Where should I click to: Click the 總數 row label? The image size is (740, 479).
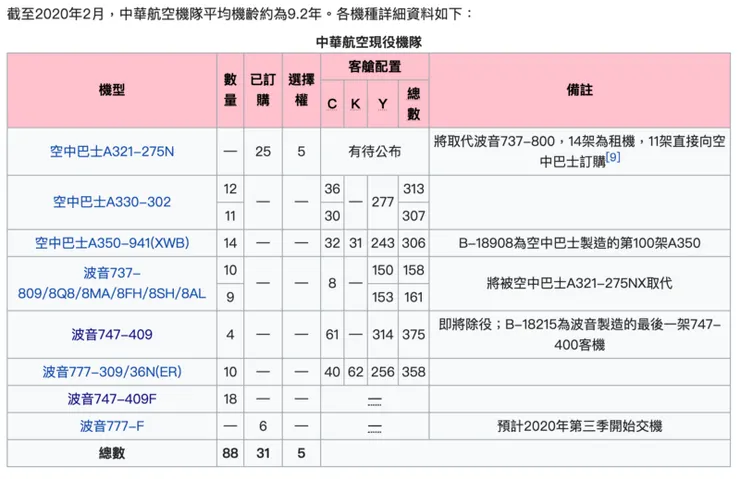pyautogui.click(x=112, y=454)
